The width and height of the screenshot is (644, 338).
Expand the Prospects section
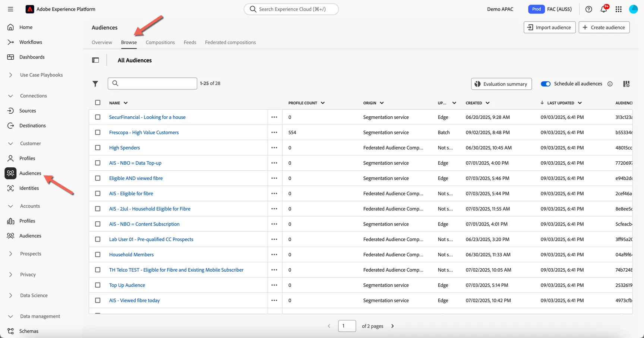(10, 254)
